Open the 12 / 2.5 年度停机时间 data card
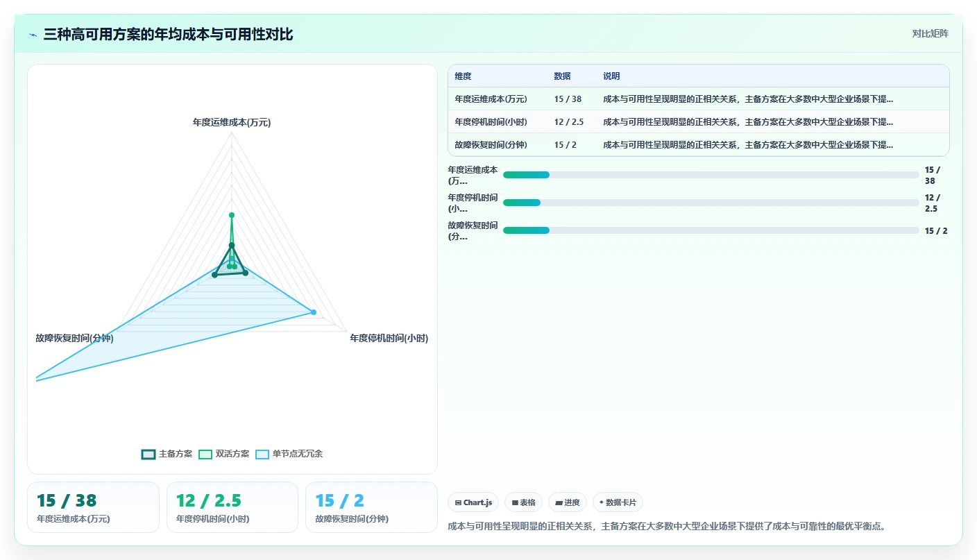The width and height of the screenshot is (977, 560). point(232,507)
